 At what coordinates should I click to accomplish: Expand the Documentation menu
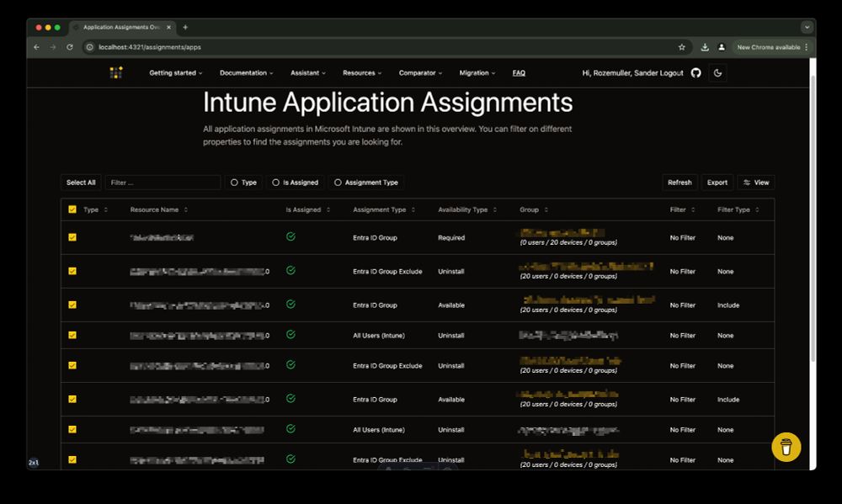click(x=247, y=73)
